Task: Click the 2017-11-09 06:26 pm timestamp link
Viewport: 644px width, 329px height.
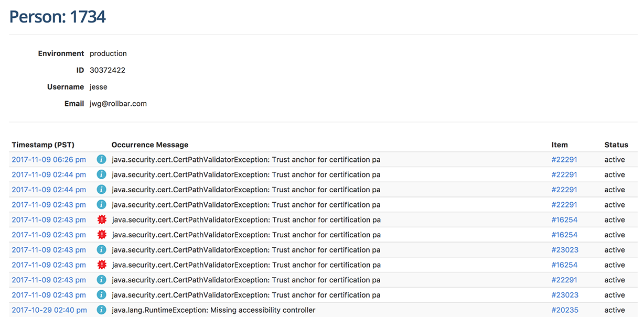Action: point(49,159)
